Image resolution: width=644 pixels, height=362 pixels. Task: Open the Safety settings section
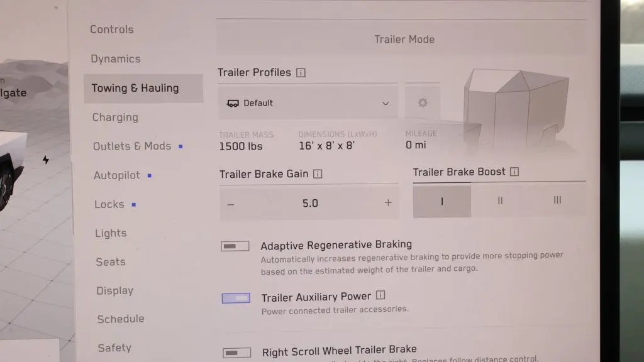tap(114, 348)
